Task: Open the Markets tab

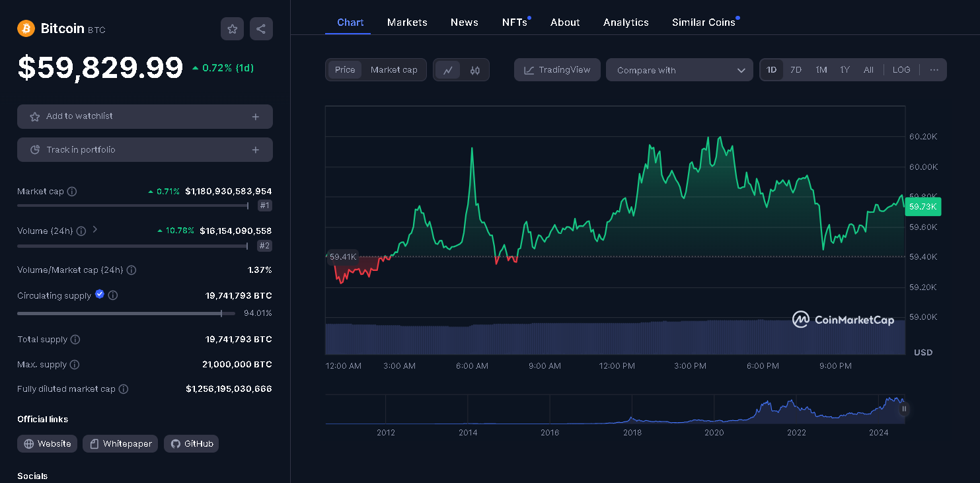Action: [x=407, y=22]
